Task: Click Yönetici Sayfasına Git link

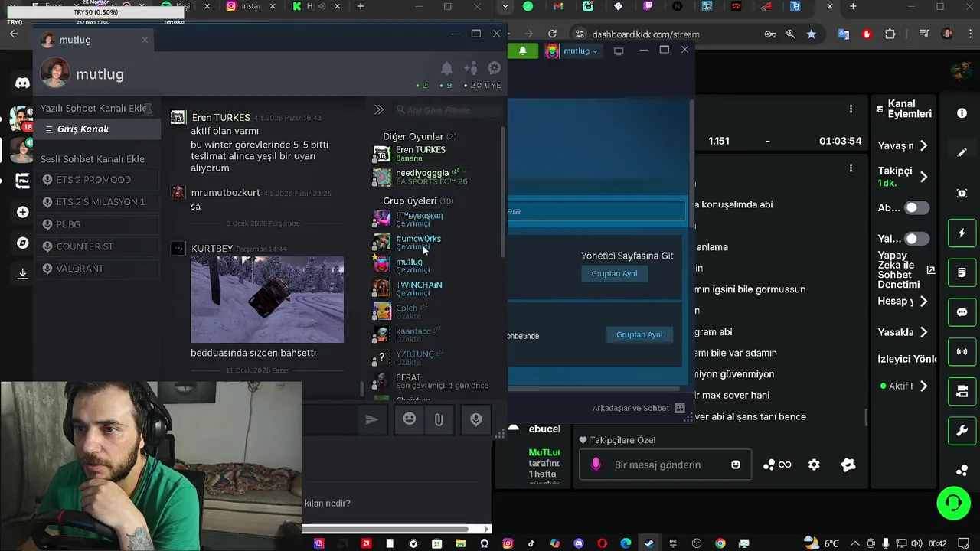Action: pos(627,256)
